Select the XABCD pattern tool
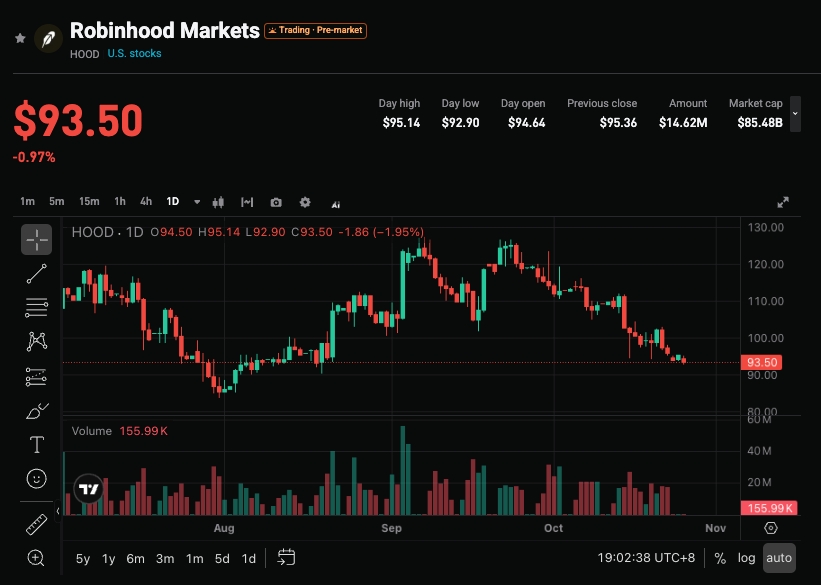 click(x=37, y=341)
